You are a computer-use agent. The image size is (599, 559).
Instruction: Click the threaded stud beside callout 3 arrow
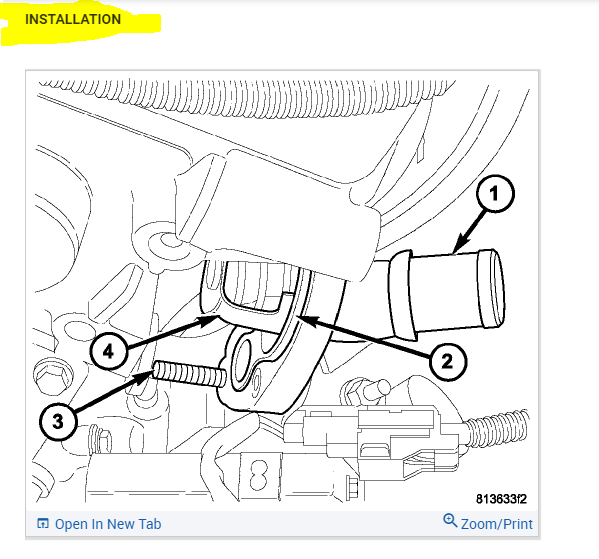click(189, 374)
